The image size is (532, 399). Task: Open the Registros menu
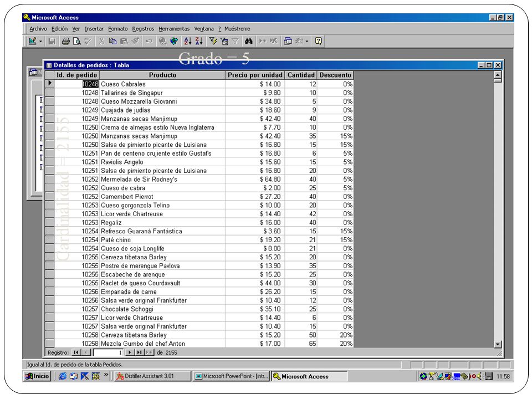tap(143, 29)
